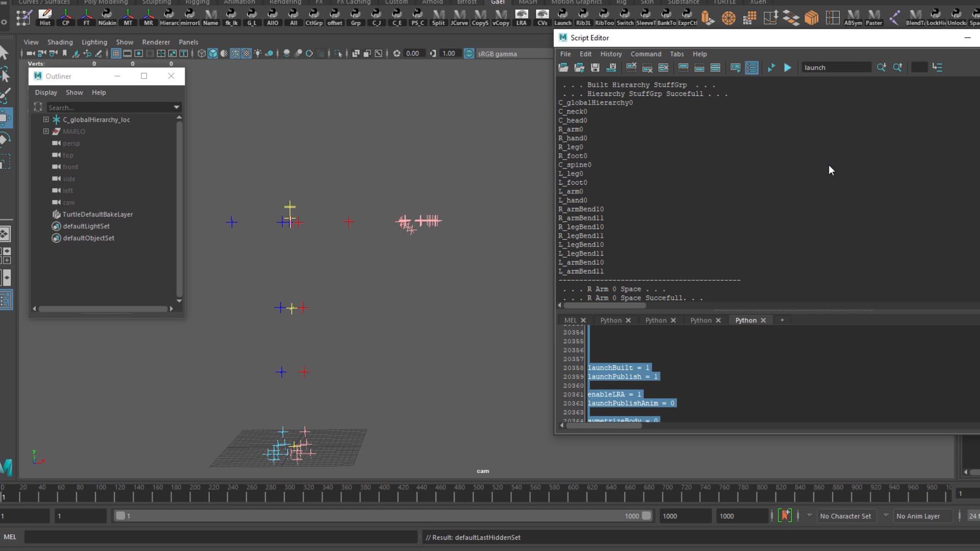Open script file in Script Editor
Viewport: 980px width, 551px height.
(x=563, y=67)
